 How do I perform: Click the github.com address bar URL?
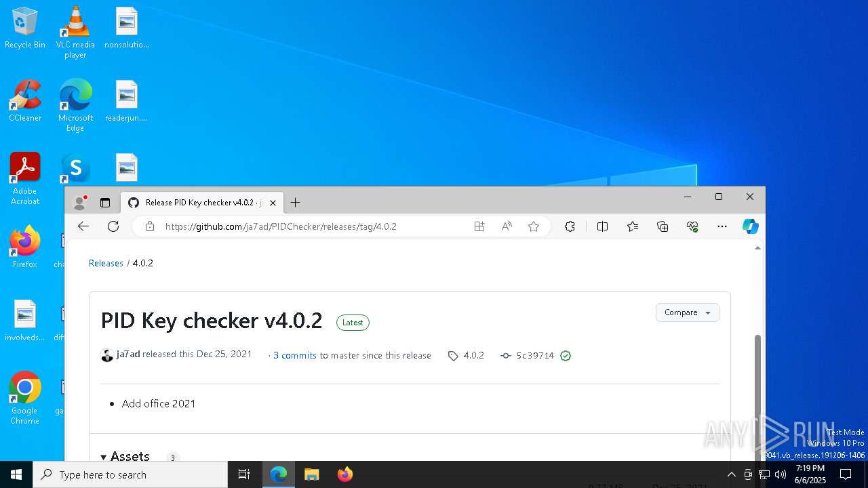(x=281, y=226)
